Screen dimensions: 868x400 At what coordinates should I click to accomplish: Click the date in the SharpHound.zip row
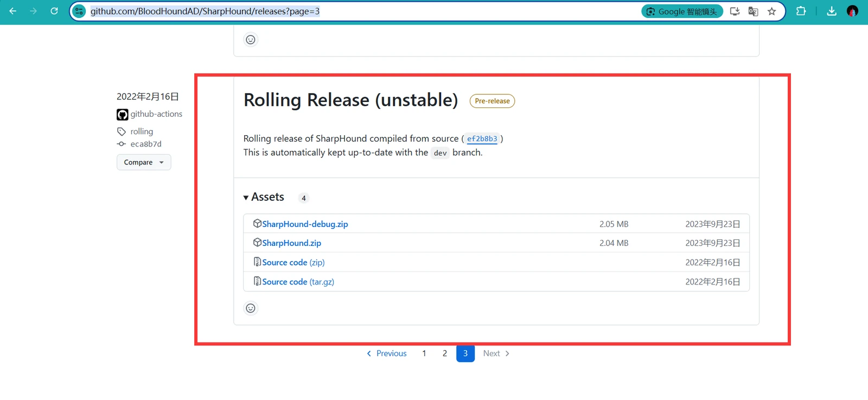713,243
